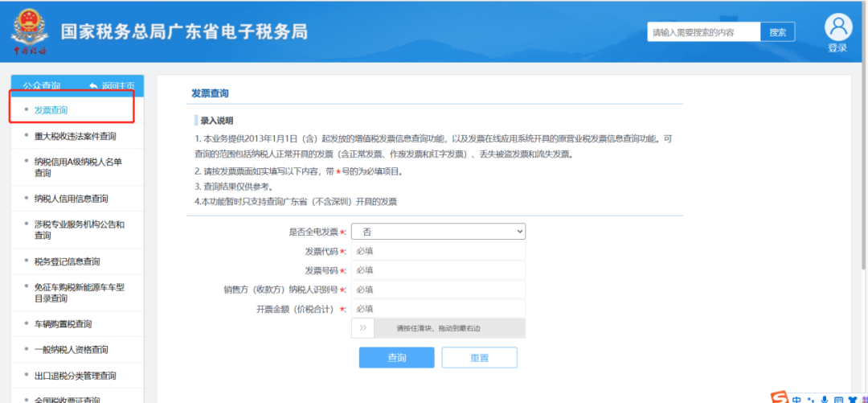The height and width of the screenshot is (403, 868).
Task: Click the 发票查询 page heading
Action: (210, 93)
